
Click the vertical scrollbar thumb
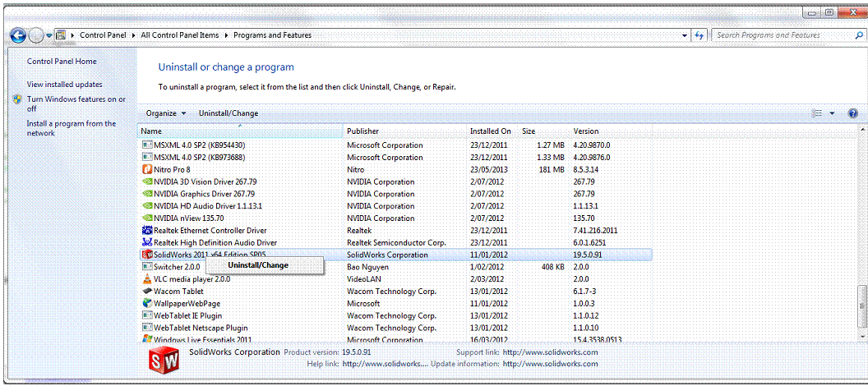pos(863,306)
